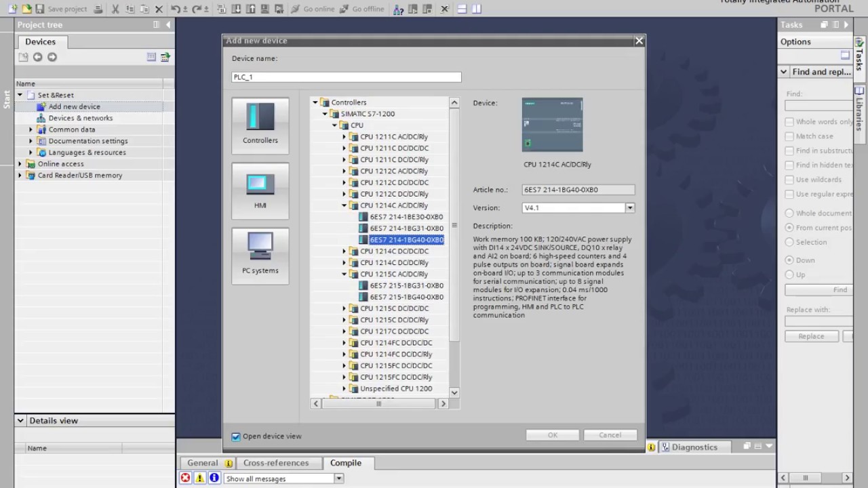The height and width of the screenshot is (488, 868).
Task: Click the error filter icon in messages
Action: click(185, 478)
